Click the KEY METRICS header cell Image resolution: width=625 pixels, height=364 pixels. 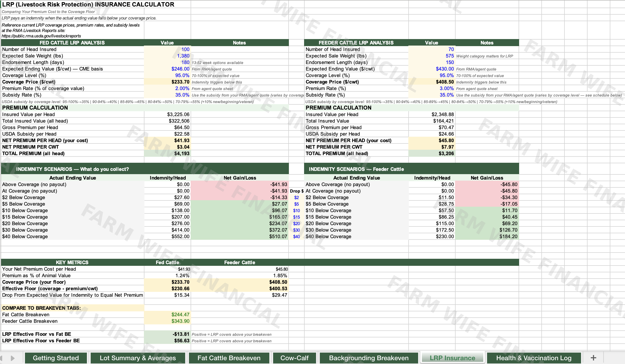pos(72,262)
